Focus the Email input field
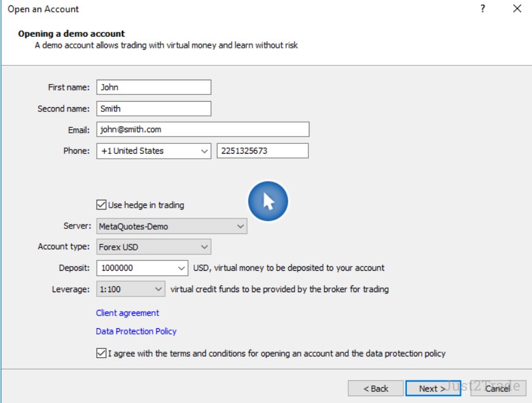The width and height of the screenshot is (532, 403). pos(202,130)
